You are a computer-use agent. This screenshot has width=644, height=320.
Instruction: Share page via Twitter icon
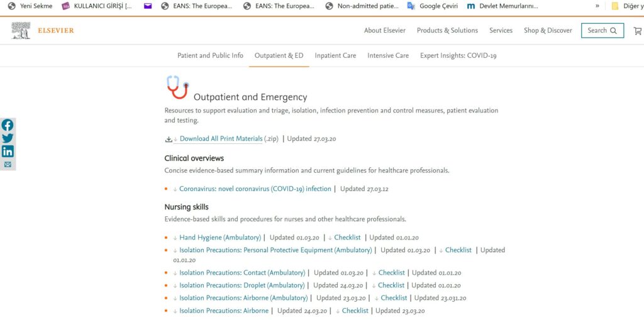pyautogui.click(x=8, y=138)
